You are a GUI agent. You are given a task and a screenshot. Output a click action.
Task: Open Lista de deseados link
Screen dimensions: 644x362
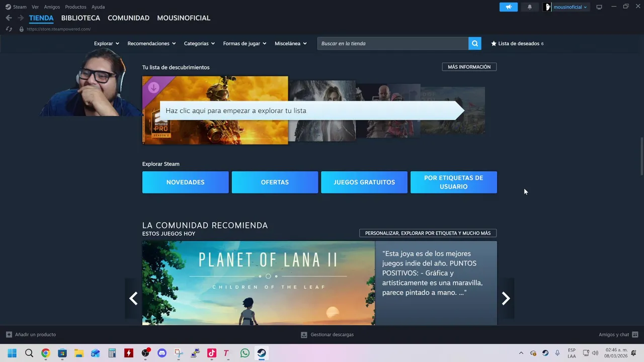pos(518,43)
